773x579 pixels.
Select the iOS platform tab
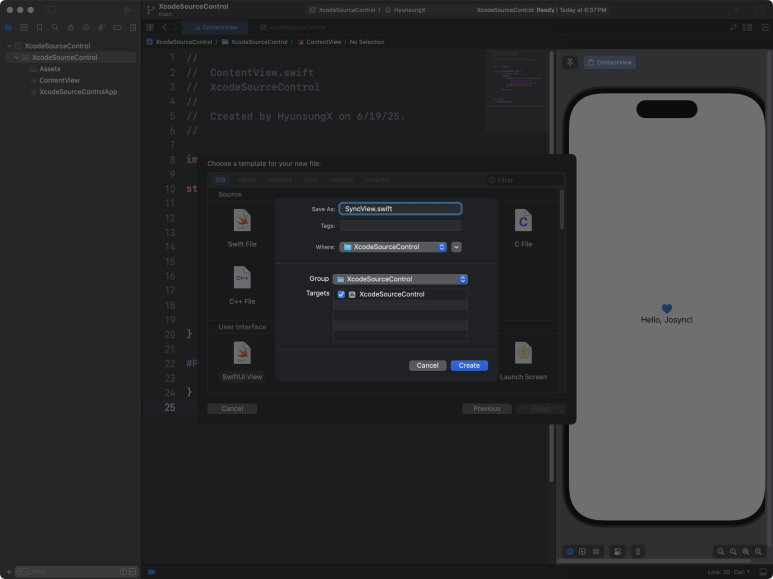point(220,180)
